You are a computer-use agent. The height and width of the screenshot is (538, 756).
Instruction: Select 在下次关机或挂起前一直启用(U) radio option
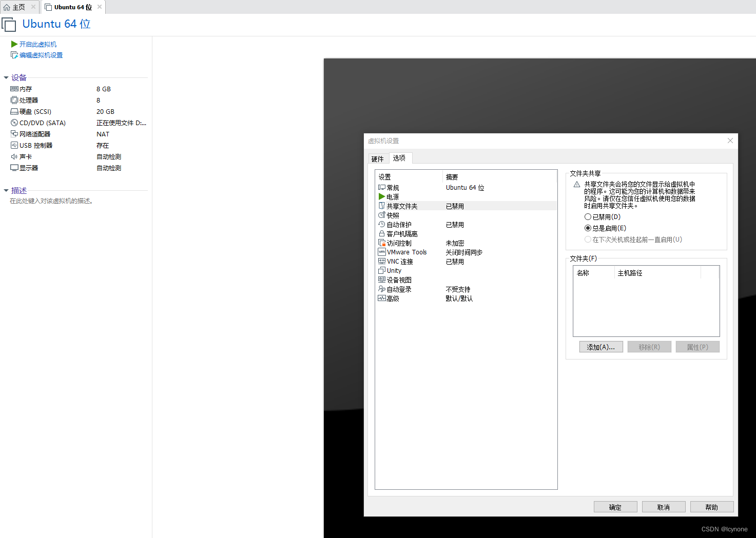pos(588,240)
